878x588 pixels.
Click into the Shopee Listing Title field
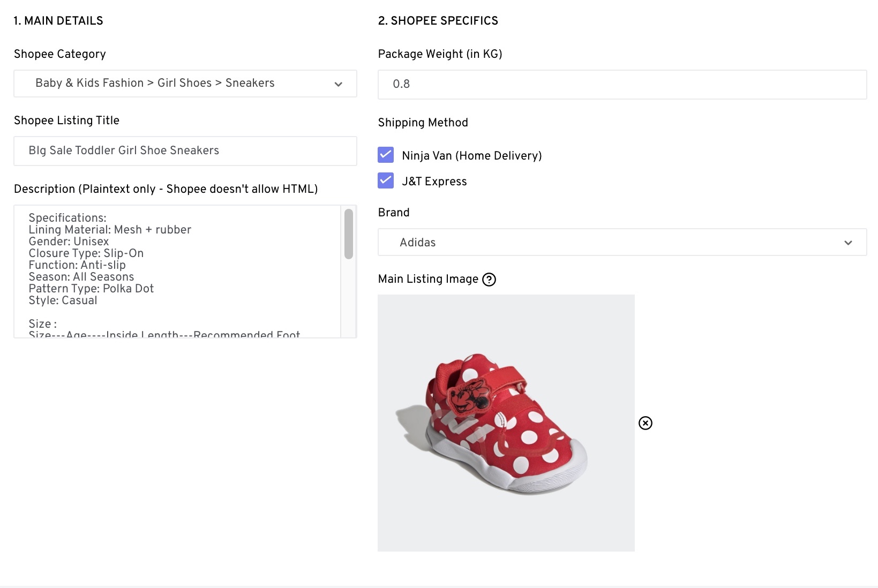pyautogui.click(x=185, y=151)
